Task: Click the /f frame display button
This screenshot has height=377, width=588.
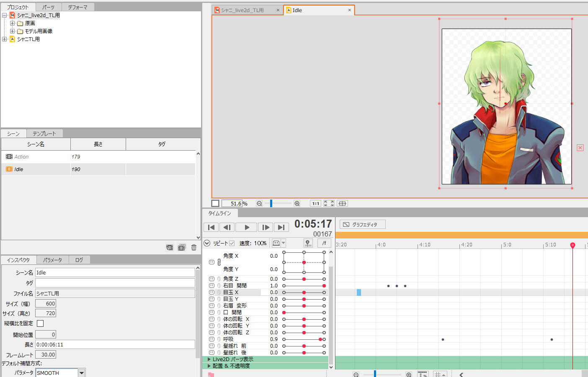Action: coord(325,243)
